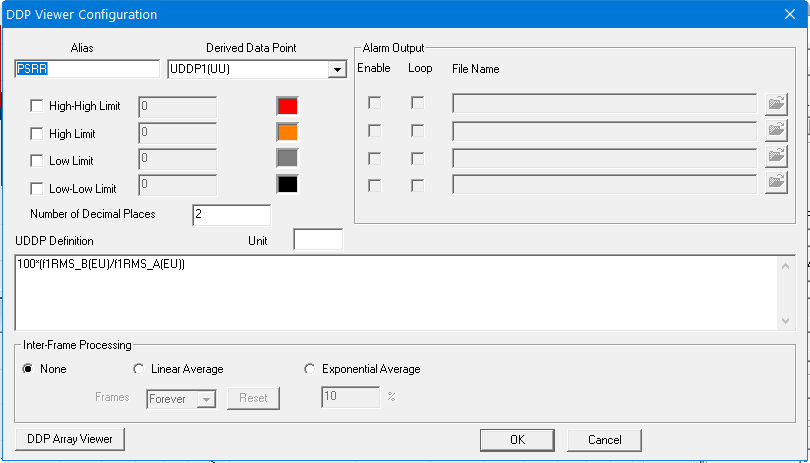This screenshot has height=463, width=810.
Task: Tick Enable checkbox in third alarm row
Action: [x=375, y=158]
